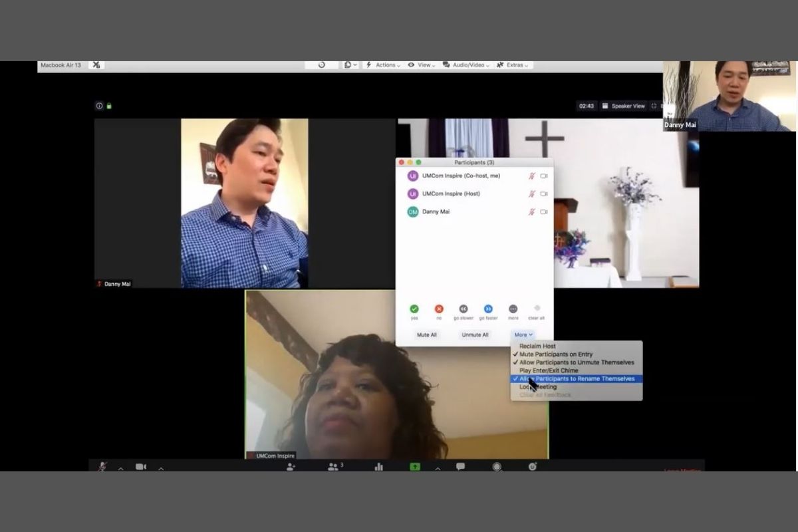Click the Polls bar chart icon
Viewport: 798px width, 532px height.
click(379, 467)
